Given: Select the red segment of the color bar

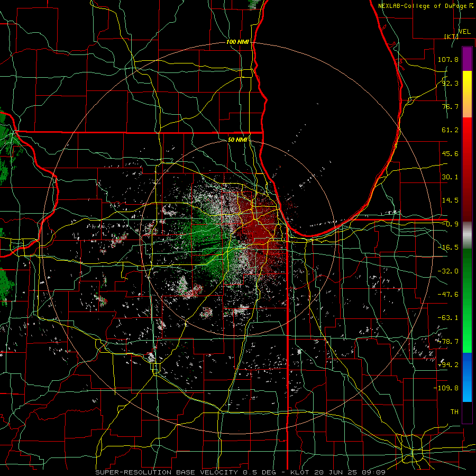Looking at the screenshot, I should click(x=467, y=169).
